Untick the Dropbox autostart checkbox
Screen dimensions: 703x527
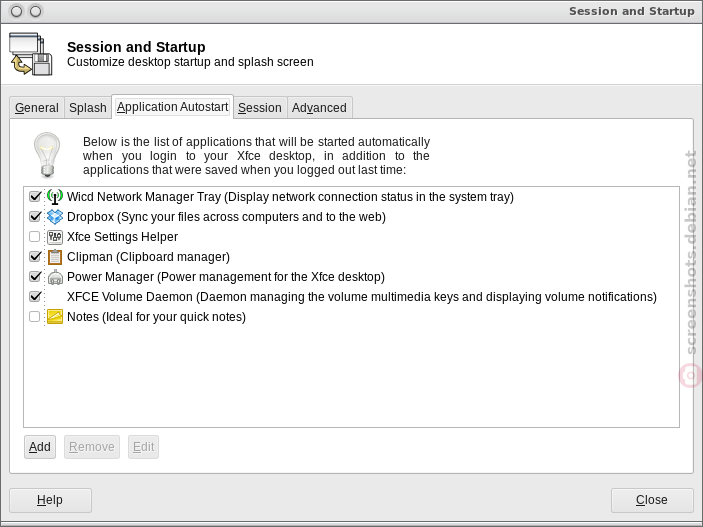(x=35, y=217)
